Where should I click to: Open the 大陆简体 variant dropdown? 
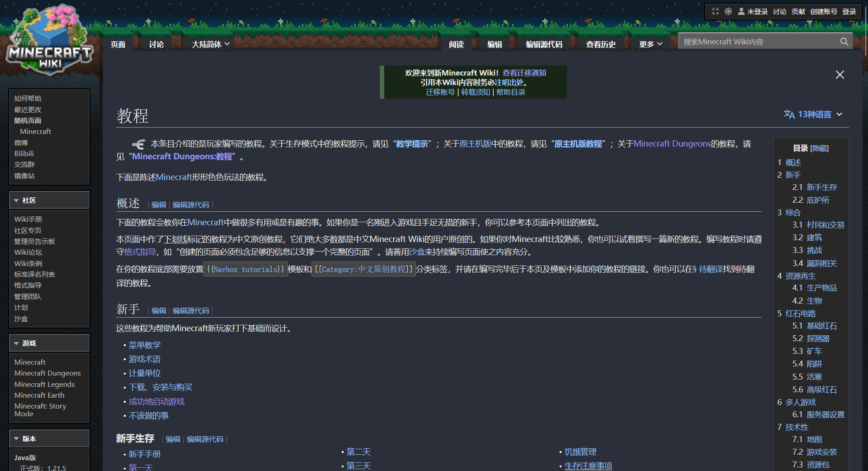pos(211,44)
